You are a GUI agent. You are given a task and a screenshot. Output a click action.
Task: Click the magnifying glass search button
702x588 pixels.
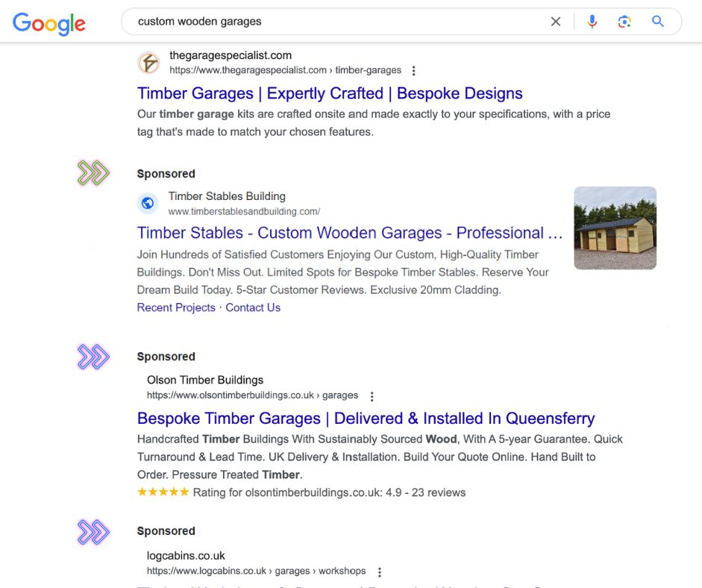tap(658, 22)
